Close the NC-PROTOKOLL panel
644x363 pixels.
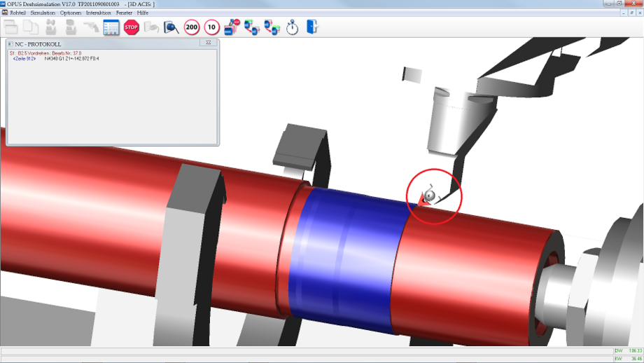coord(208,43)
